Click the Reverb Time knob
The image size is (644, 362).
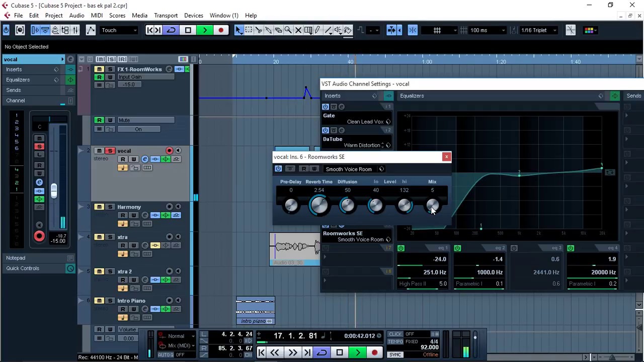tap(319, 205)
